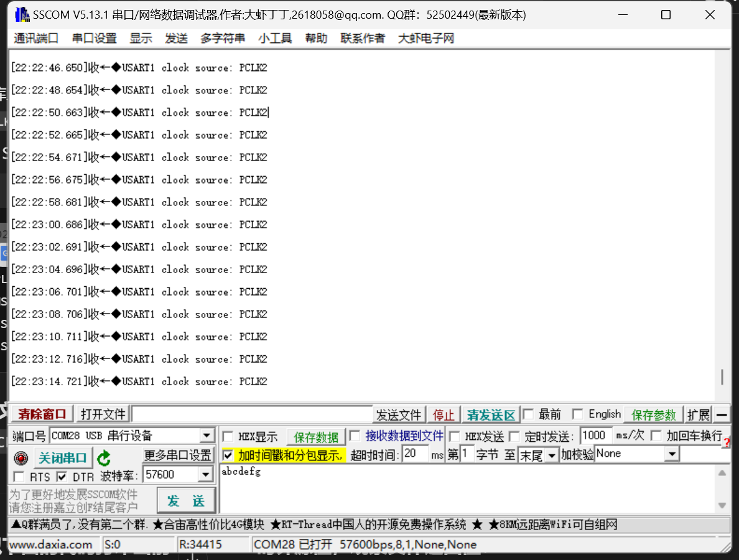Open the 发送 menu
This screenshot has width=739, height=560.
click(176, 38)
